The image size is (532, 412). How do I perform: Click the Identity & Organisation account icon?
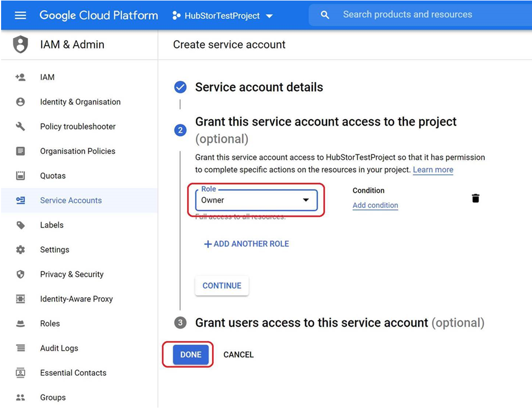point(20,102)
